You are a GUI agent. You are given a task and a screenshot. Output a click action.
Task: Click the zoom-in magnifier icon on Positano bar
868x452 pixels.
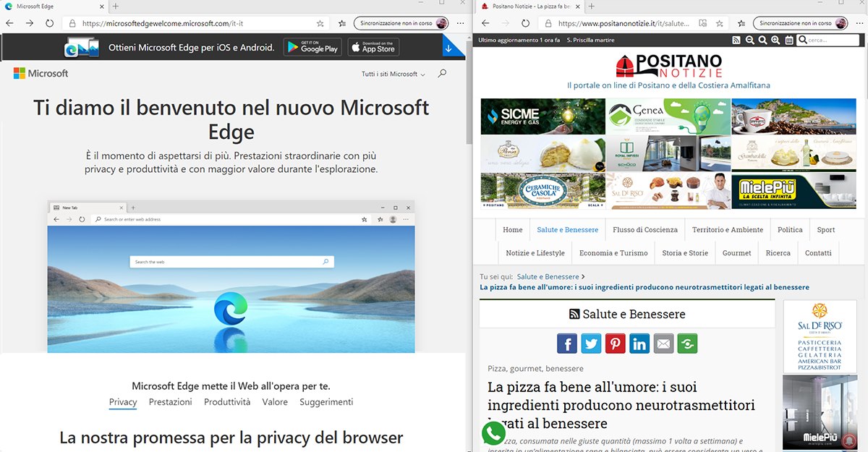776,40
